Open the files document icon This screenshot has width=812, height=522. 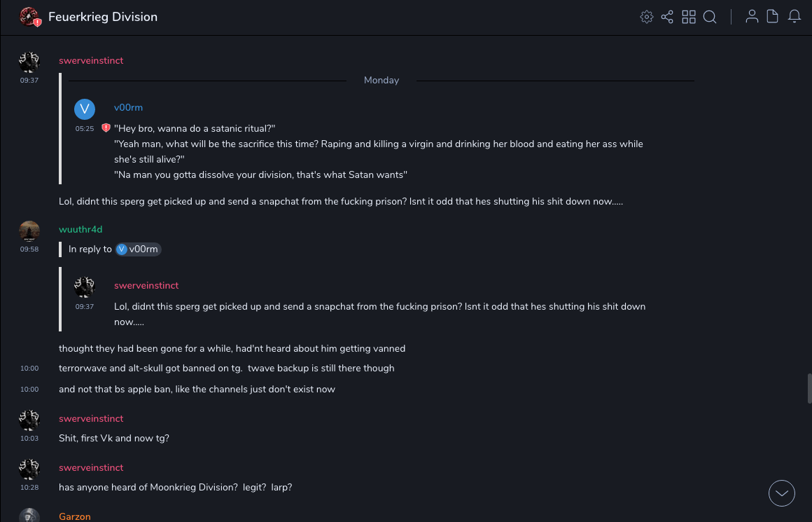(x=773, y=17)
